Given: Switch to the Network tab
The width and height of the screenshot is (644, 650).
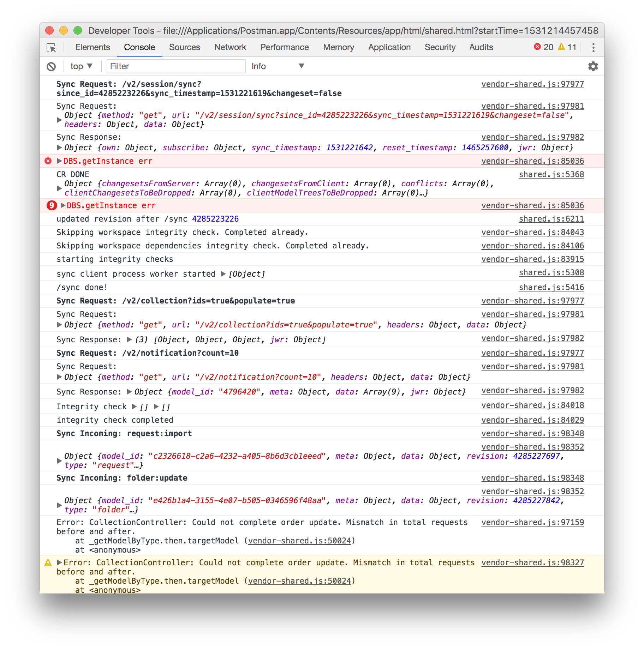Looking at the screenshot, I should tap(230, 47).
